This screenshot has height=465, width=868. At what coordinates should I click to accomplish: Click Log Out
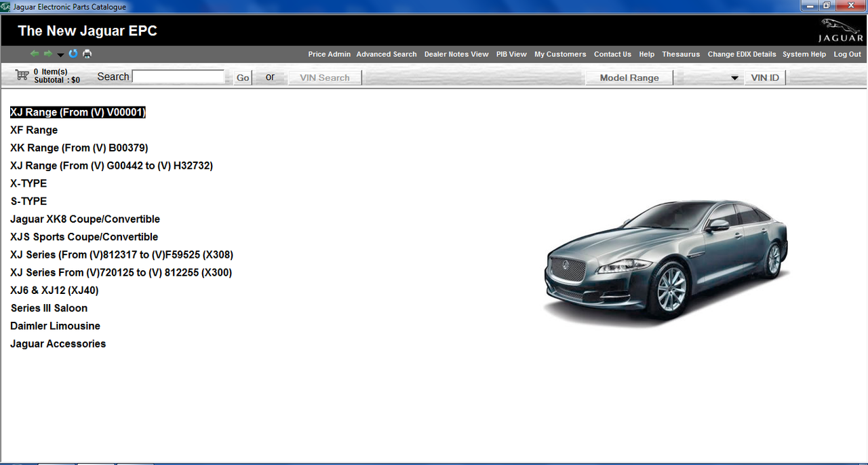pyautogui.click(x=848, y=54)
